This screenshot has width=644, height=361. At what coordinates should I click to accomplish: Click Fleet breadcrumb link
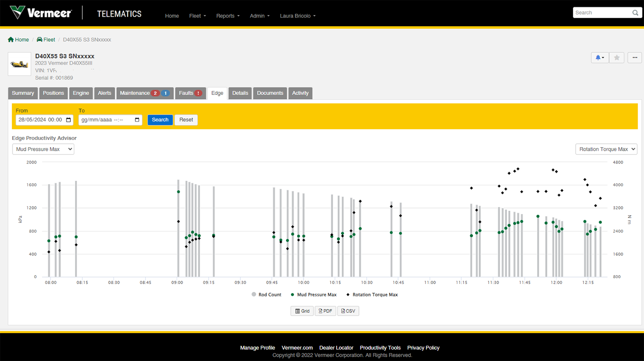pyautogui.click(x=46, y=39)
